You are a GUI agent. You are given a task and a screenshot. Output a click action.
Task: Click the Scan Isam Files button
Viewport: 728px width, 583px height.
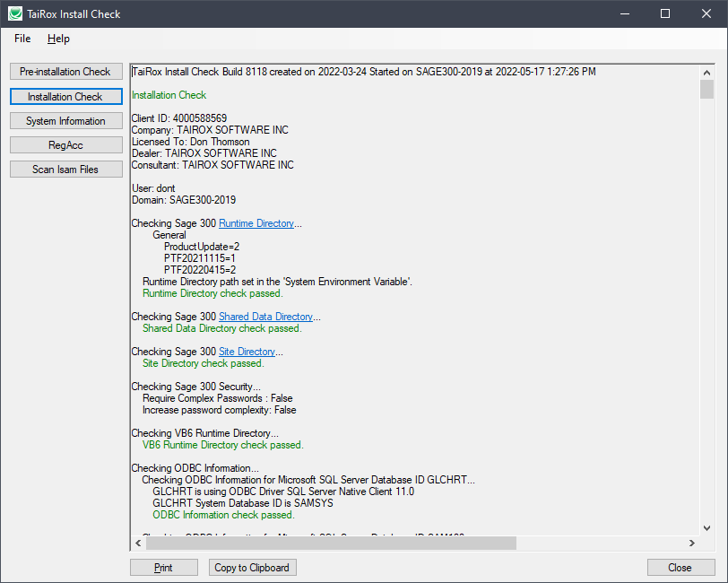click(x=66, y=170)
